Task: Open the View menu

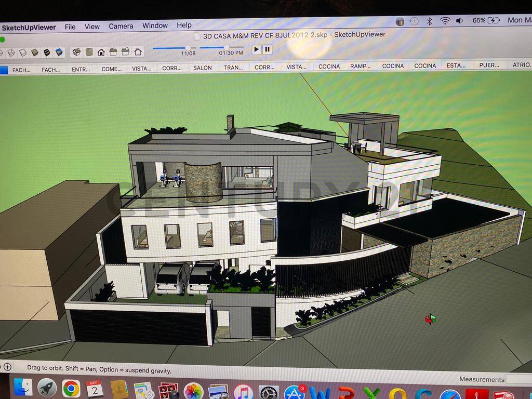Action: click(92, 26)
